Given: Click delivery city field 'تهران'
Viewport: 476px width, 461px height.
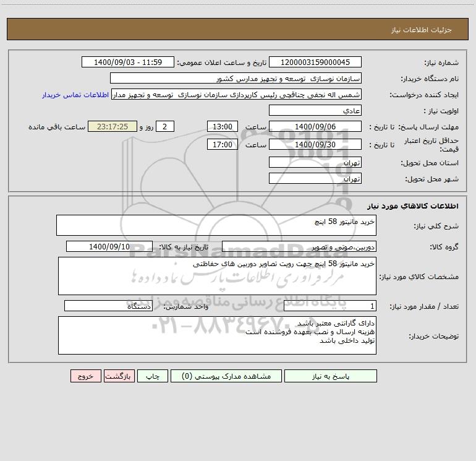Looking at the screenshot, I should [315, 178].
